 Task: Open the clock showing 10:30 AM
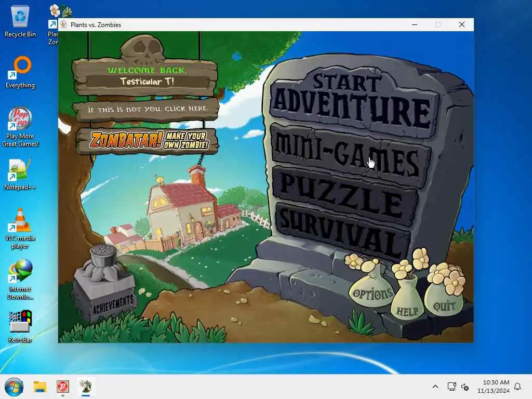tap(494, 387)
